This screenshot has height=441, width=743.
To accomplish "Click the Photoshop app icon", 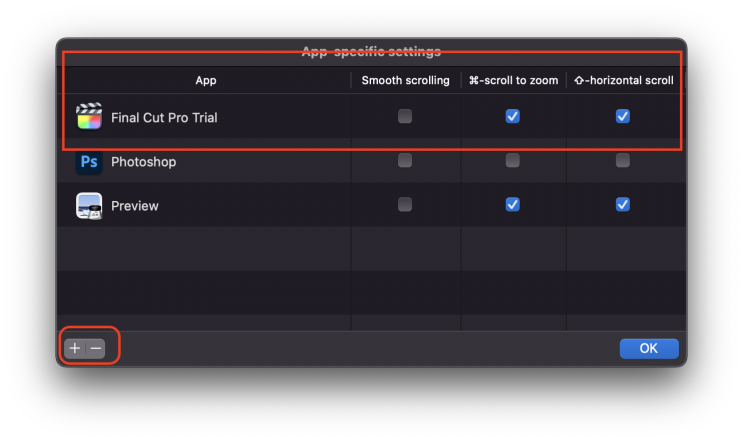I will tap(89, 161).
